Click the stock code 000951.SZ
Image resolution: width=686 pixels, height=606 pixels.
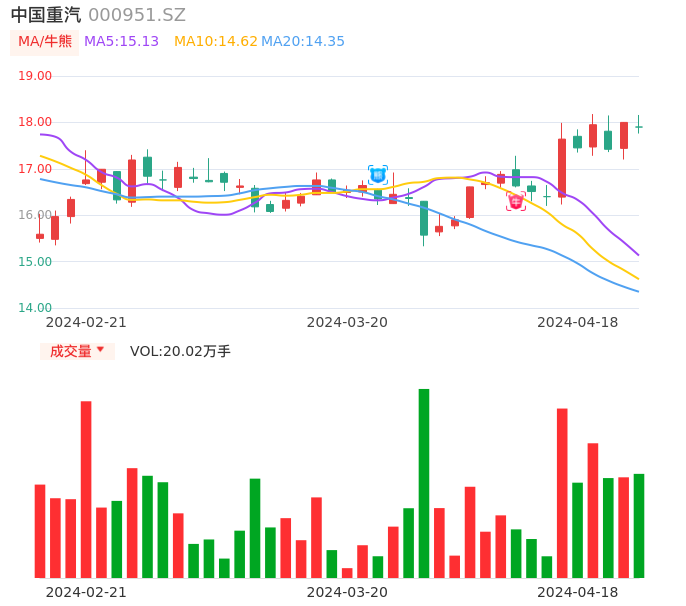pyautogui.click(x=137, y=15)
